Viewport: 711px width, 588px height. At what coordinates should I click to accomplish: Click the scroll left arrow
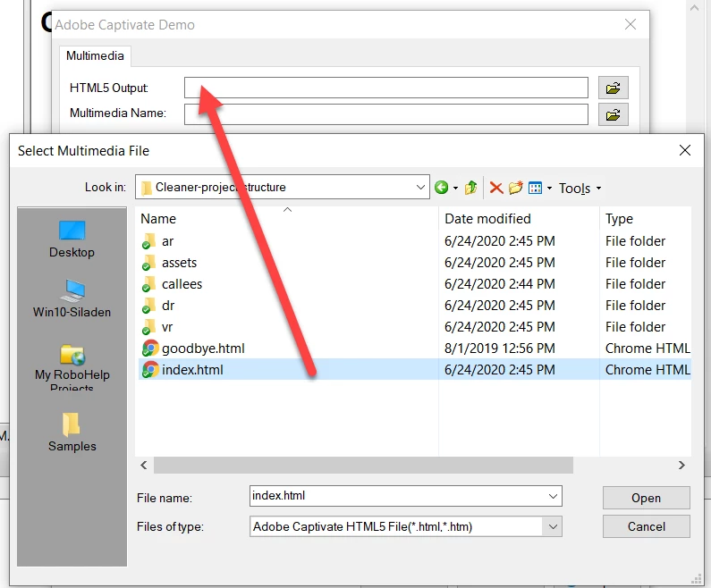coord(144,466)
